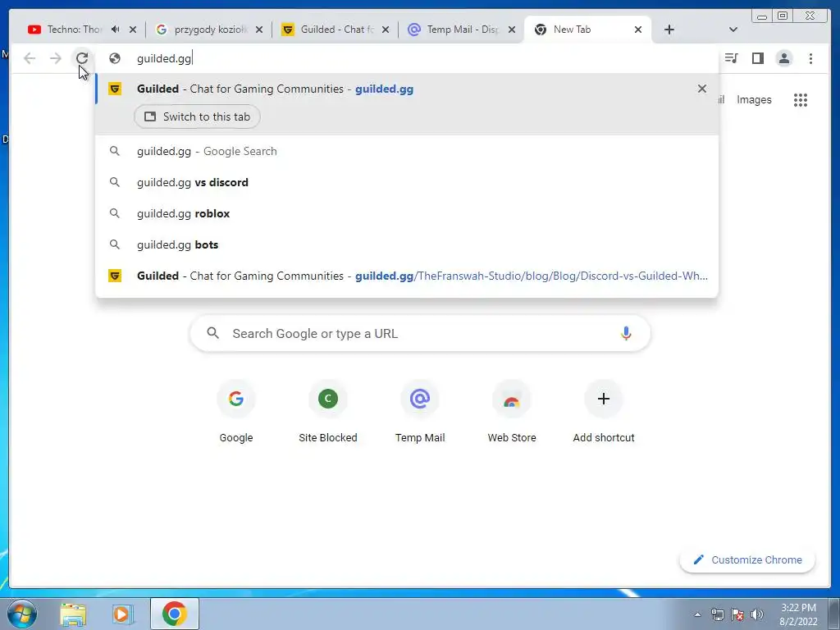
Task: Open Windows Media Player from taskbar
Action: [x=122, y=614]
